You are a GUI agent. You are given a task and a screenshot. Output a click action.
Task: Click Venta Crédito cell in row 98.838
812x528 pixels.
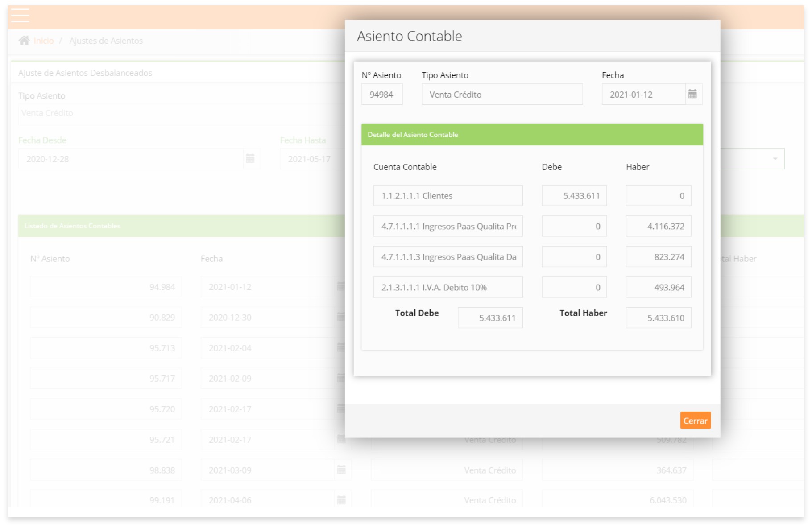tap(447, 470)
